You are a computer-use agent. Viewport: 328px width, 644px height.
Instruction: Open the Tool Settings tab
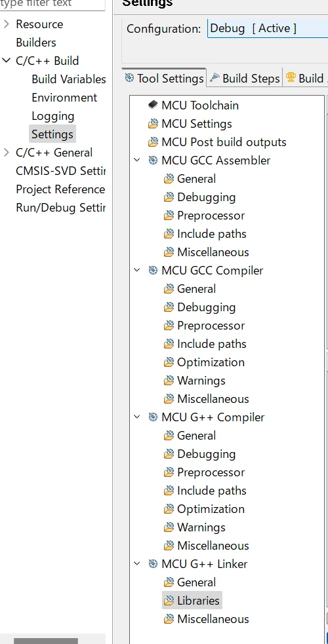pyautogui.click(x=165, y=78)
